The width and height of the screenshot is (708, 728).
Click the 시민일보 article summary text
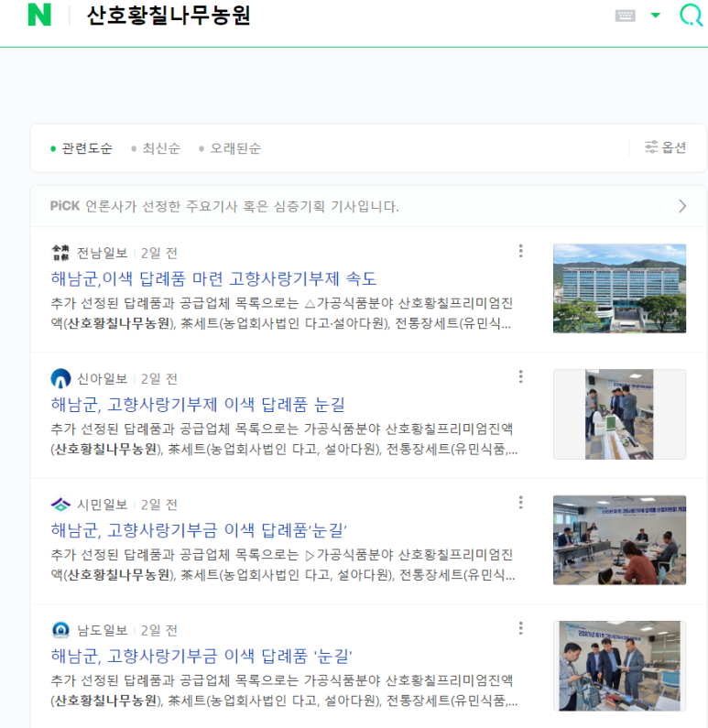283,565
